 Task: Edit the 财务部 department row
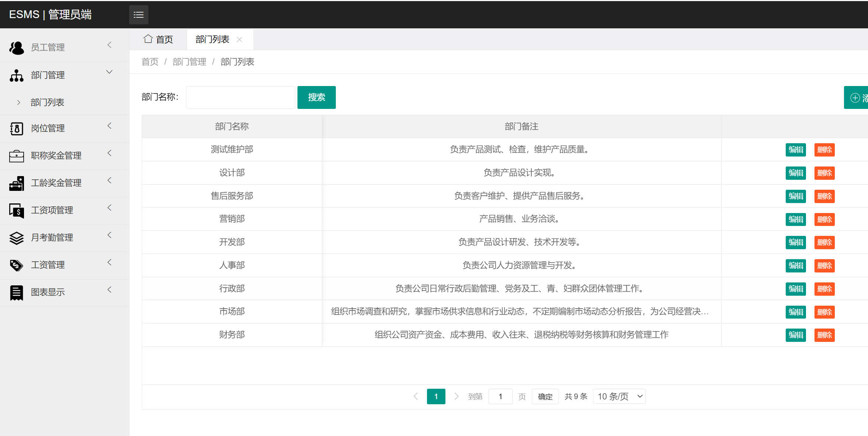(x=796, y=335)
